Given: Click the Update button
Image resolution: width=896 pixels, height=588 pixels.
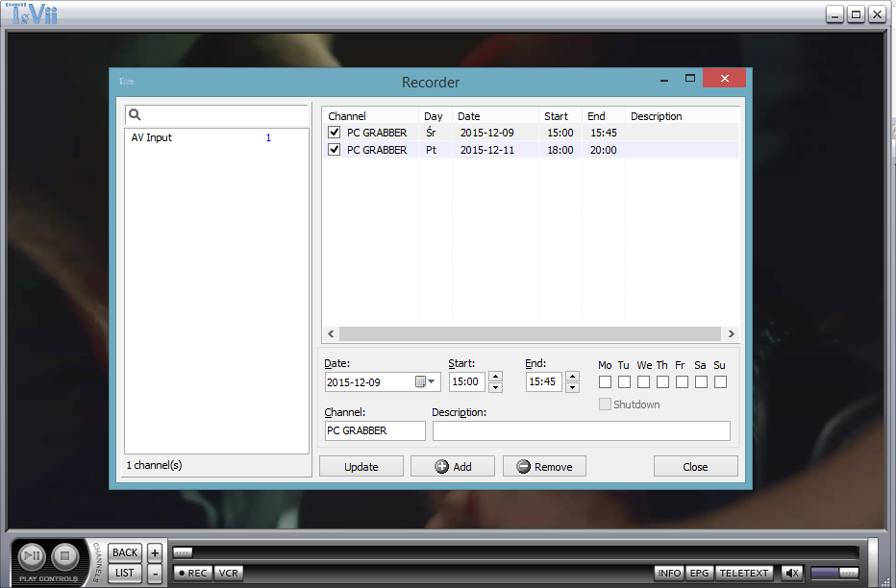Looking at the screenshot, I should pyautogui.click(x=361, y=466).
